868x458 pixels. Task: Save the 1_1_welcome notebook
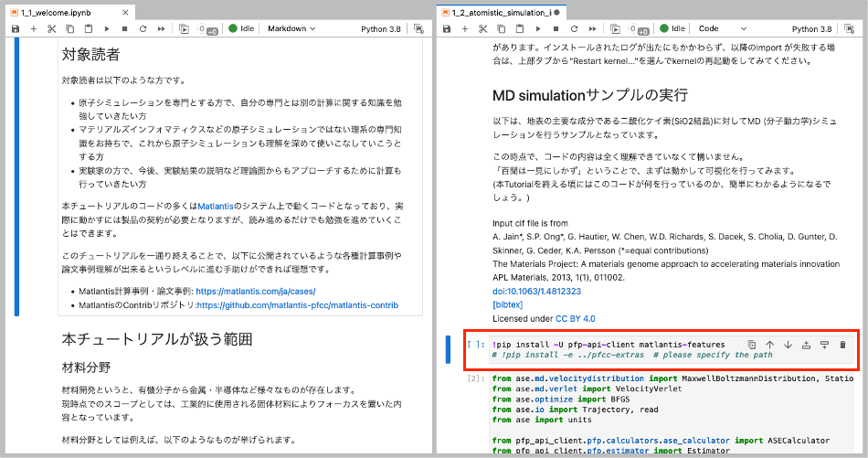pyautogui.click(x=15, y=29)
